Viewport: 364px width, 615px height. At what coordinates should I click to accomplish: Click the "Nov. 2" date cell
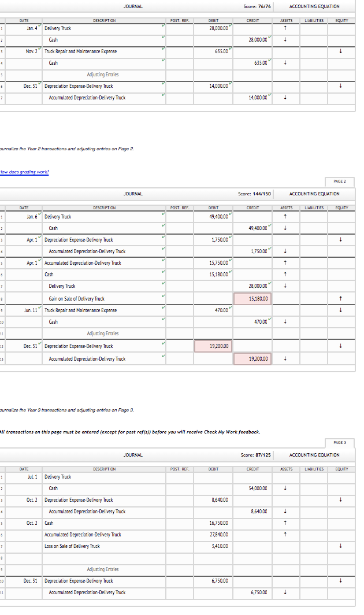click(x=24, y=51)
